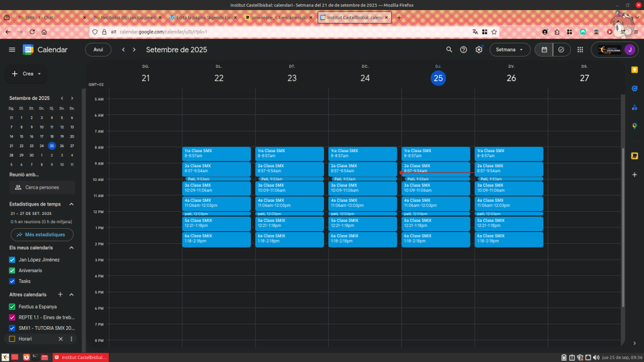Open Google Maps in the side panel
The height and width of the screenshot is (362, 644).
pos(635,126)
